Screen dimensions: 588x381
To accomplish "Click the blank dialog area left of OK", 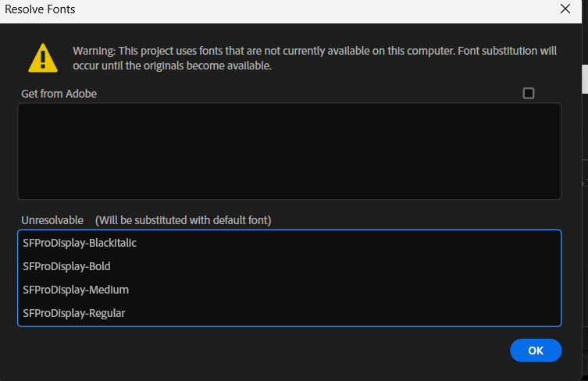I will click(x=273, y=351).
